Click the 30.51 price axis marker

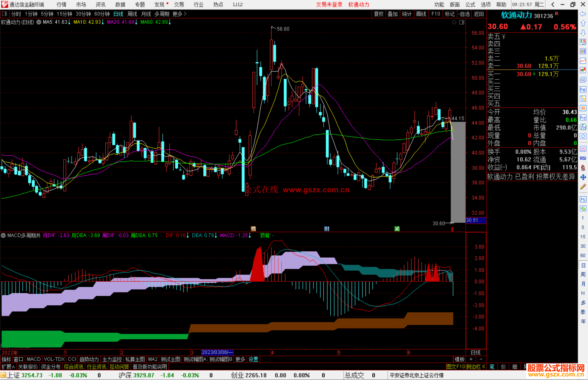click(476, 220)
